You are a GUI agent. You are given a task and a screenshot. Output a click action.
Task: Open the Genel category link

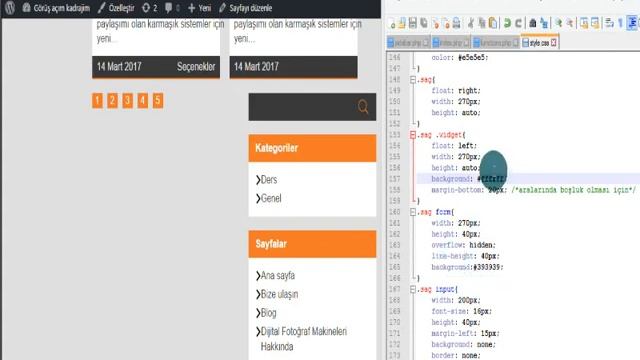pyautogui.click(x=271, y=198)
